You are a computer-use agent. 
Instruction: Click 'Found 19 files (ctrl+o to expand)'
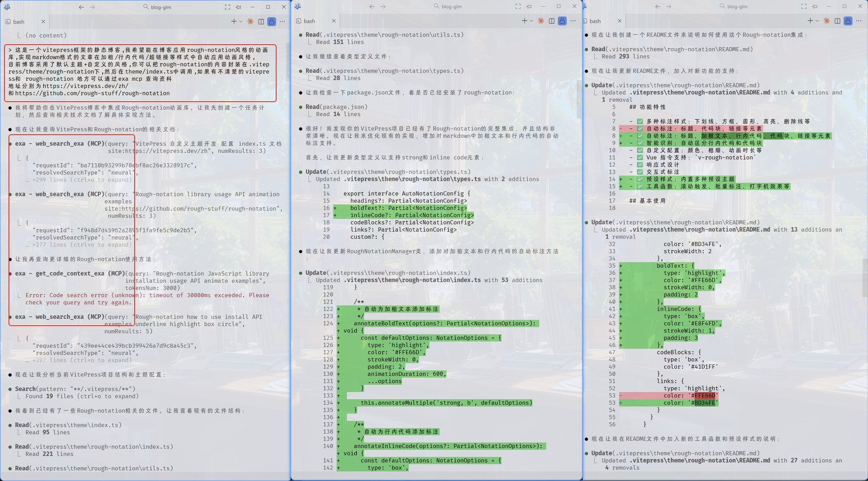(x=82, y=396)
